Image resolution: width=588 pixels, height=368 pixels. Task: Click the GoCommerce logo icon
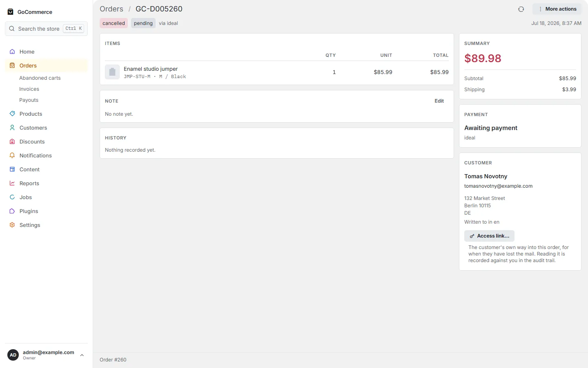(x=11, y=12)
